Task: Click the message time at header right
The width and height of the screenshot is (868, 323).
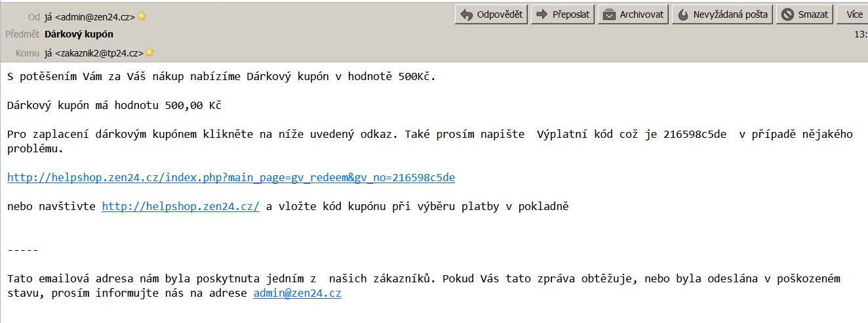Action: (x=861, y=34)
